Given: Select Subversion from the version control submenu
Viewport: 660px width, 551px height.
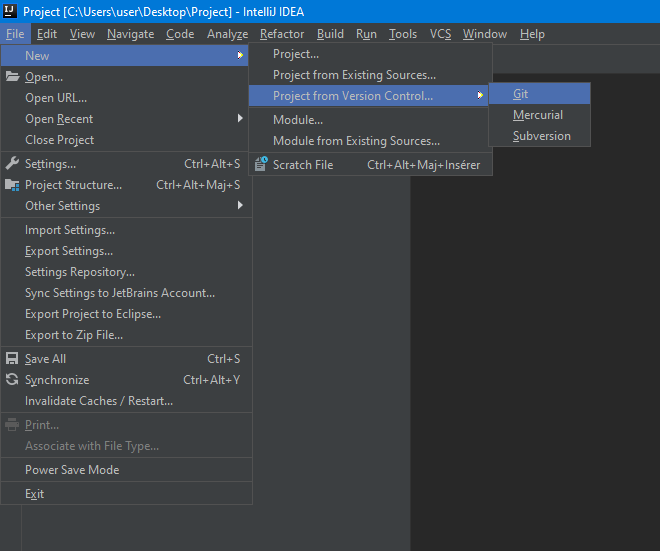Looking at the screenshot, I should tap(539, 136).
